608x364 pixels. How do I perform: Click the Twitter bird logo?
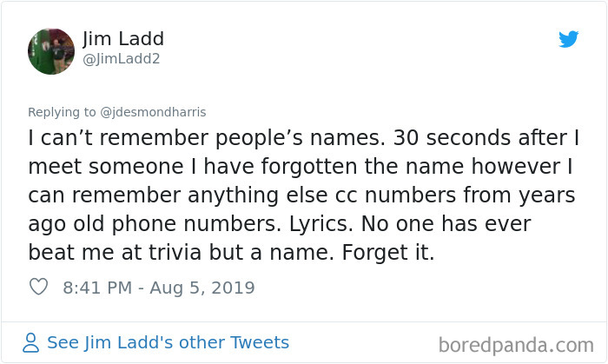tap(569, 39)
